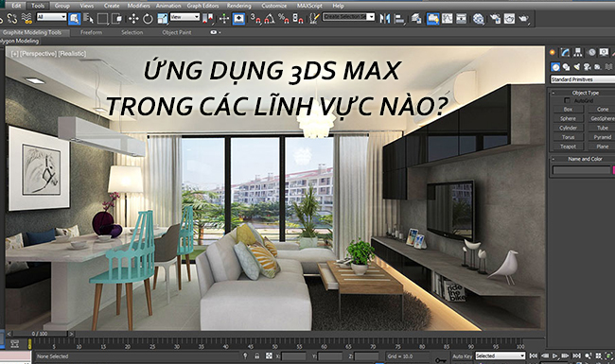Open the Material Editor icon
Image resolution: width=615 pixels, height=364 pixels.
[x=479, y=18]
